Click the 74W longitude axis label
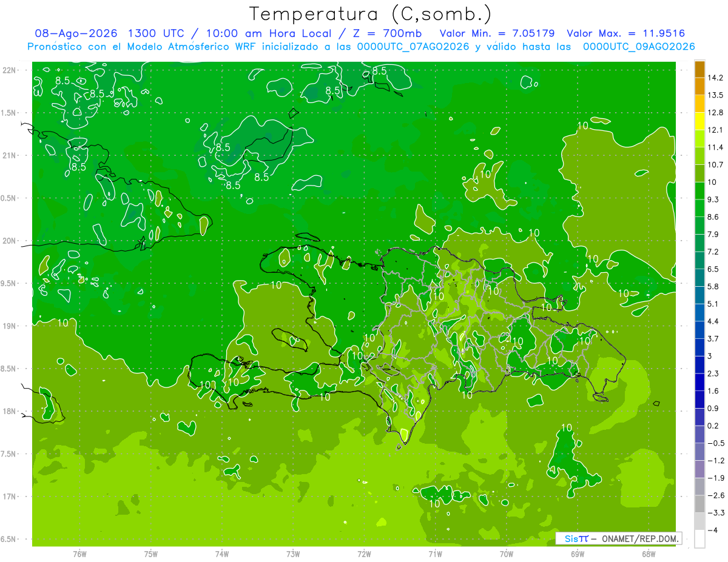This screenshot has height=562, width=728. pyautogui.click(x=222, y=554)
